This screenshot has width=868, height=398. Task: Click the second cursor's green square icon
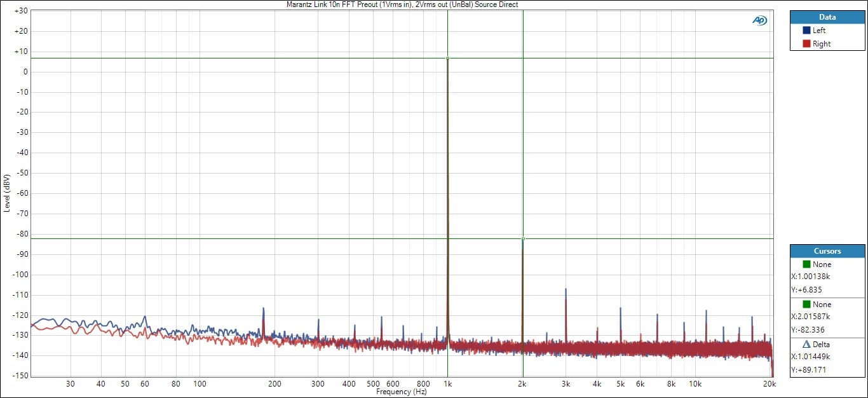pos(806,304)
